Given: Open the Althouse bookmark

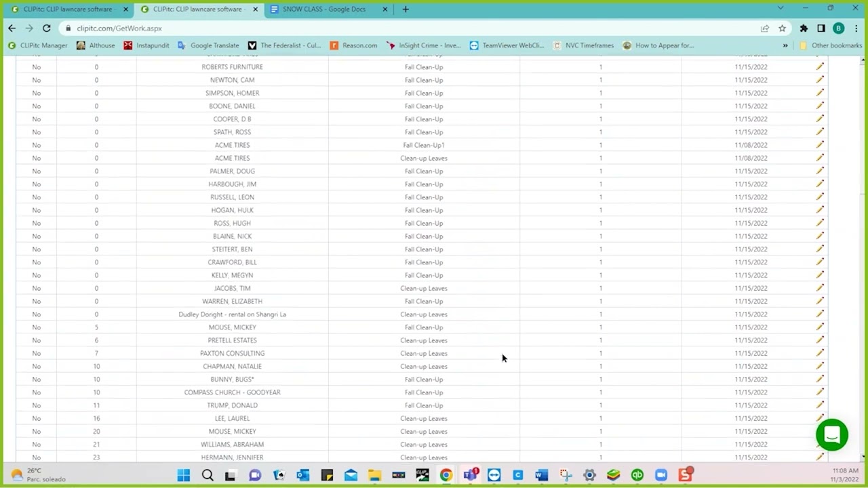Looking at the screenshot, I should [96, 45].
